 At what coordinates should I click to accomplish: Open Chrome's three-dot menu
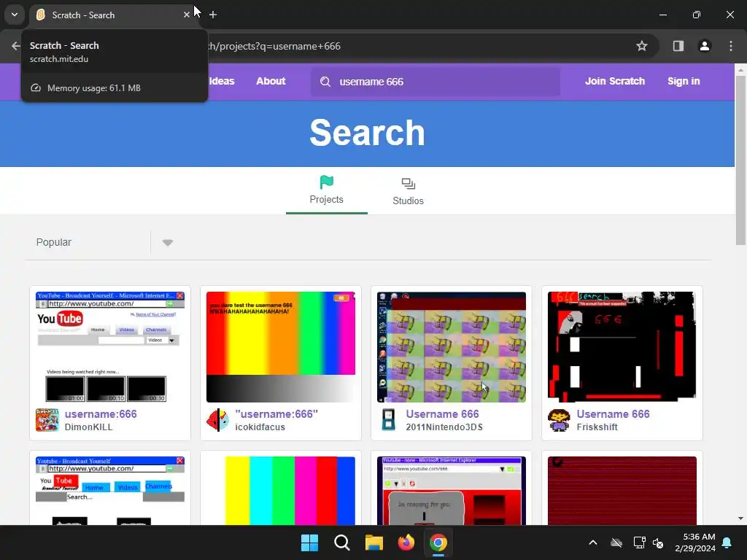coord(731,46)
